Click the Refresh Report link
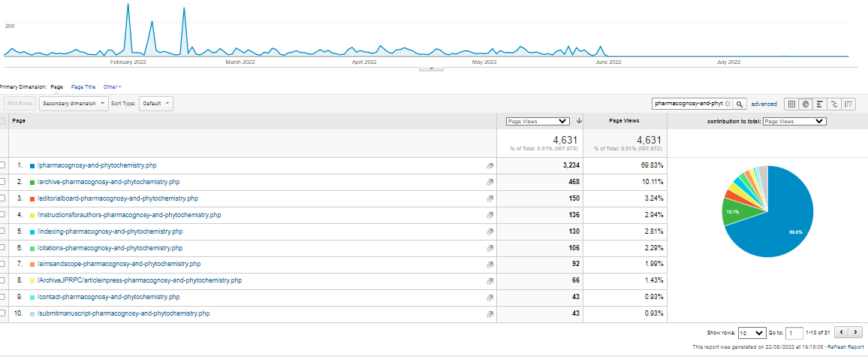 pos(845,347)
